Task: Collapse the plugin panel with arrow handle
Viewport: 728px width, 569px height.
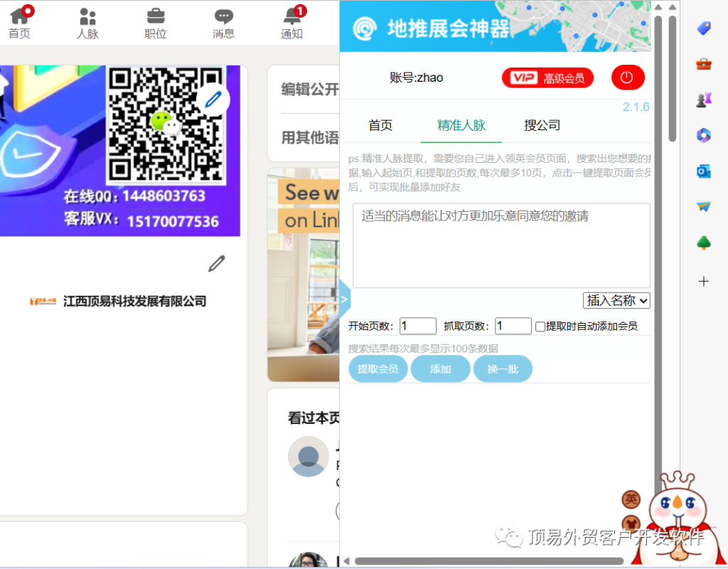Action: point(345,299)
